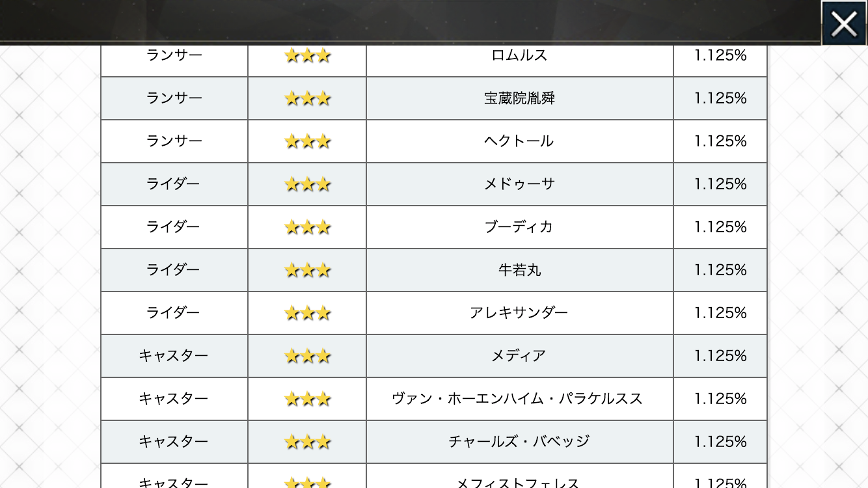Tap rarity stars in チャールズ・バベッジ row
The image size is (868, 488).
coord(307,442)
